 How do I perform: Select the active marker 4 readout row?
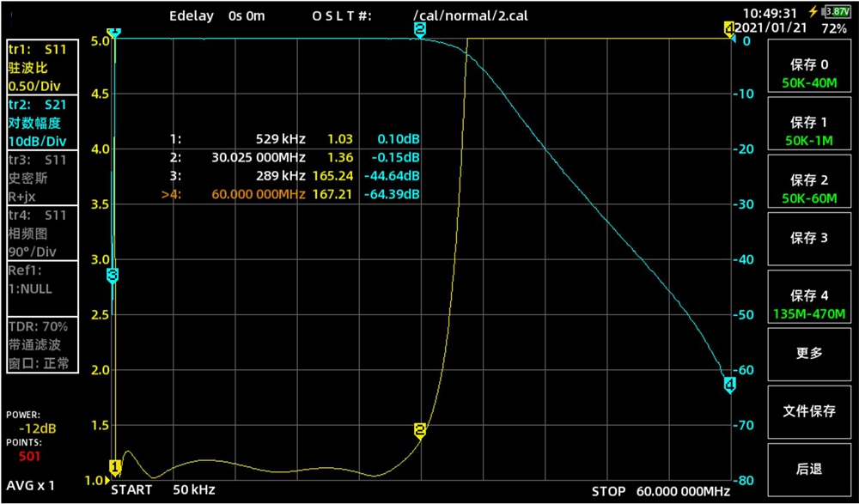[292, 195]
